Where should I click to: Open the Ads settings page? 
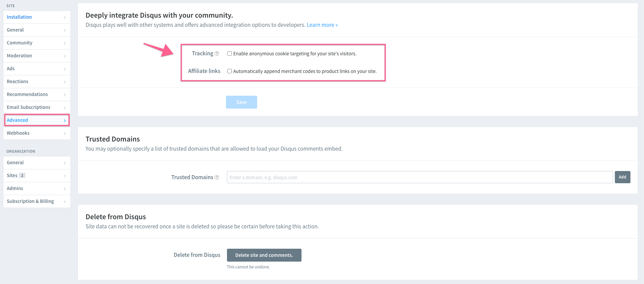(37, 69)
